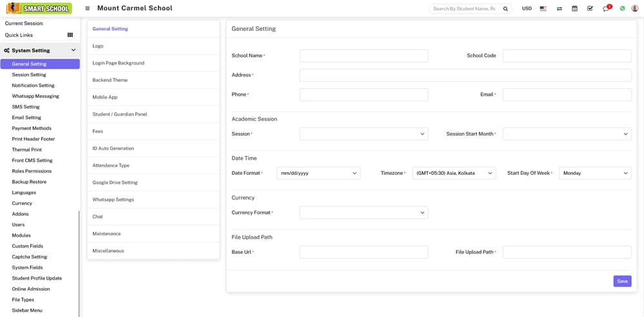
Task: Open the Session dropdown
Action: point(363,134)
